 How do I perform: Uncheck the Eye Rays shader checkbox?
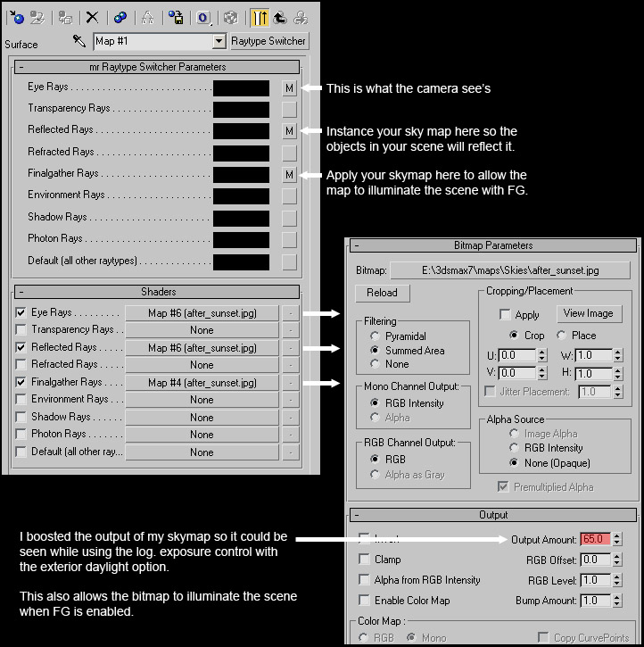pos(21,312)
